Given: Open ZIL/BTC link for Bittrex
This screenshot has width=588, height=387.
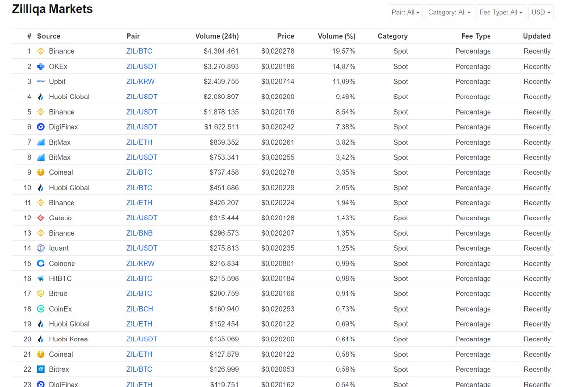Looking at the screenshot, I should tap(139, 370).
